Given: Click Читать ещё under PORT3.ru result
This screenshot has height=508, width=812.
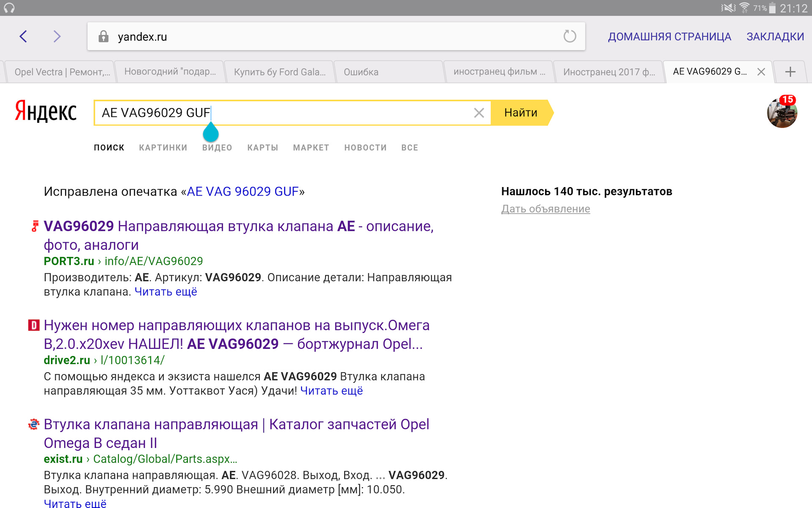Looking at the screenshot, I should [166, 292].
